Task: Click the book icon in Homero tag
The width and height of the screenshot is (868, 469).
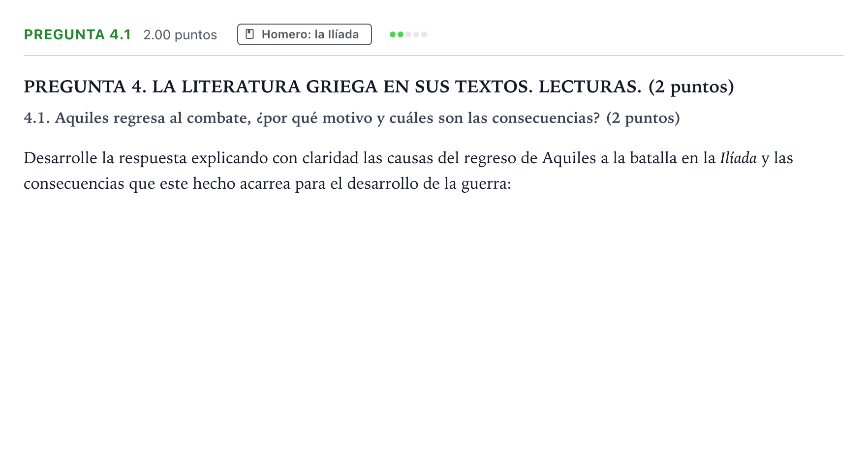Action: coord(250,34)
